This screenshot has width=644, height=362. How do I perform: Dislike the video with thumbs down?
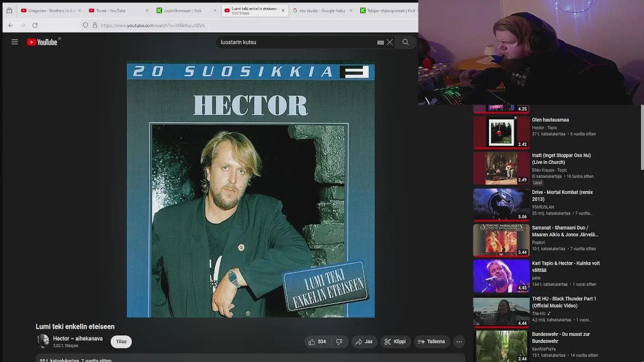click(339, 342)
